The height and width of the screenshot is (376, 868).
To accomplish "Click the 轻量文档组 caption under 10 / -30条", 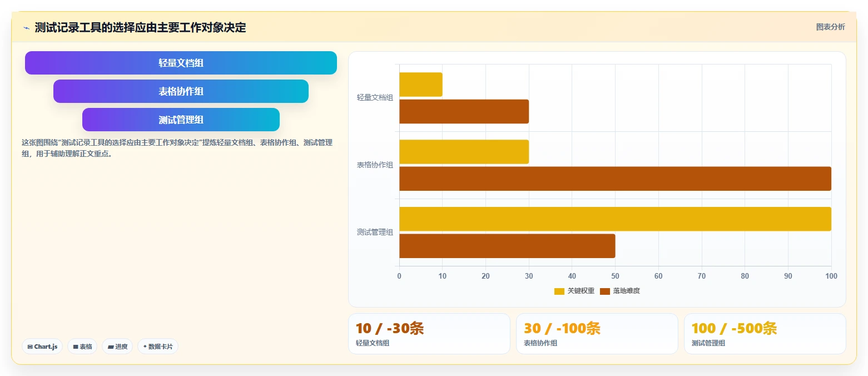I will click(373, 343).
